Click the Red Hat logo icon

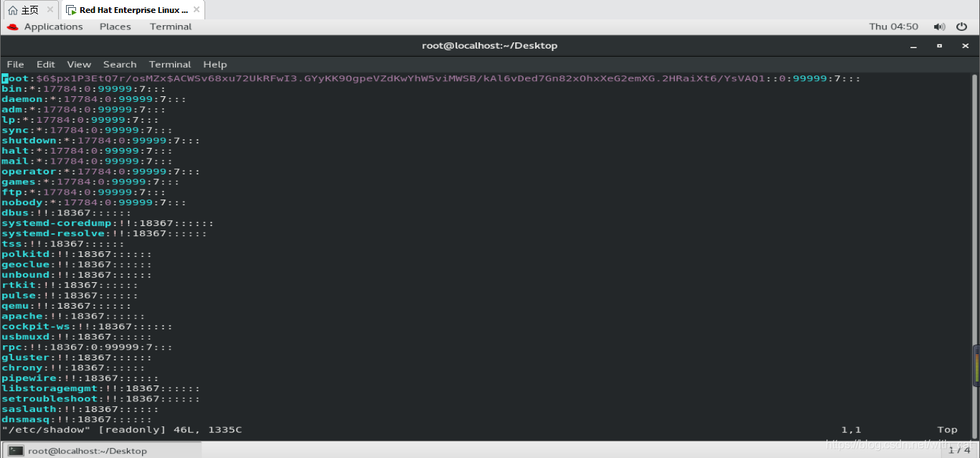[x=12, y=27]
